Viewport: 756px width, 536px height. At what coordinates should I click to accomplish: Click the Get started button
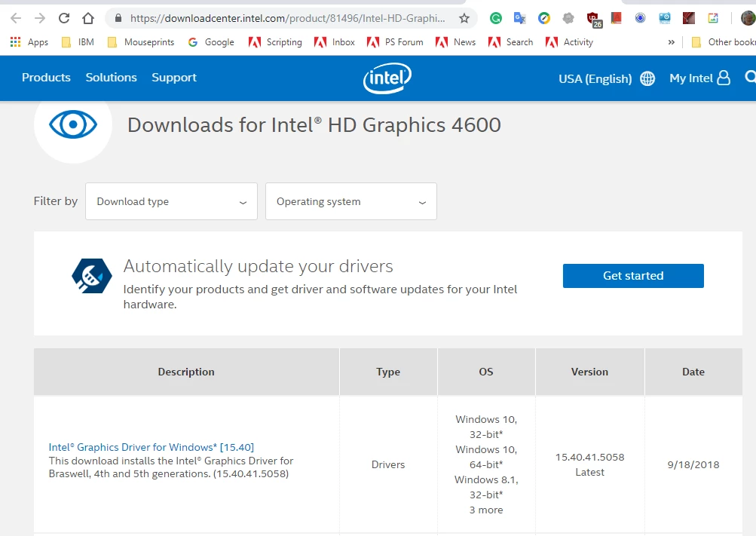[x=633, y=276]
